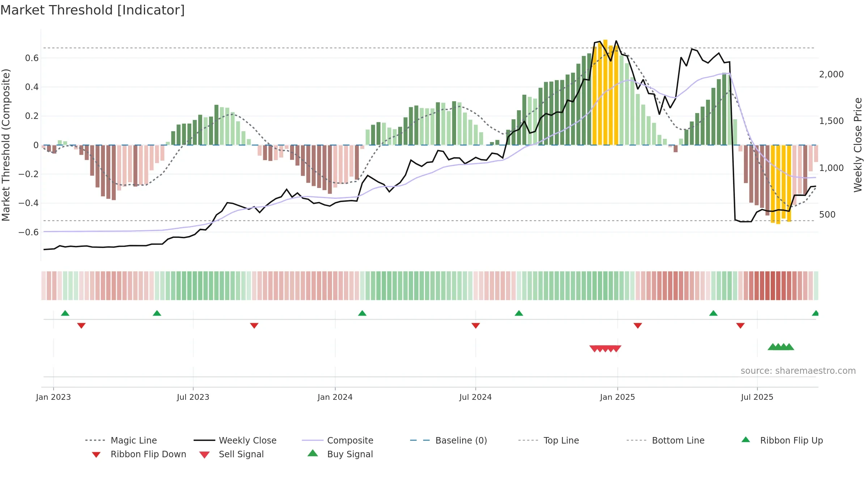Click the Jul 2023 x-axis label
The width and height of the screenshot is (868, 488).
tap(193, 397)
